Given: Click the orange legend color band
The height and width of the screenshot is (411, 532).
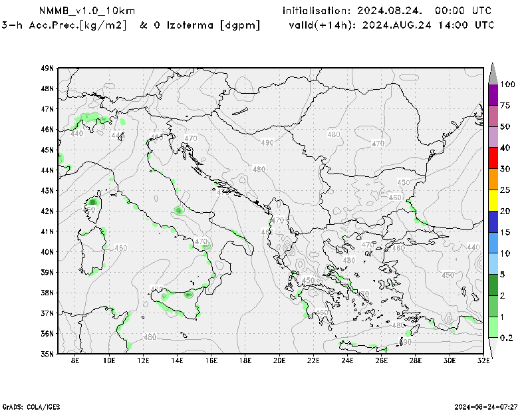Looking at the screenshot, I should (x=493, y=180).
